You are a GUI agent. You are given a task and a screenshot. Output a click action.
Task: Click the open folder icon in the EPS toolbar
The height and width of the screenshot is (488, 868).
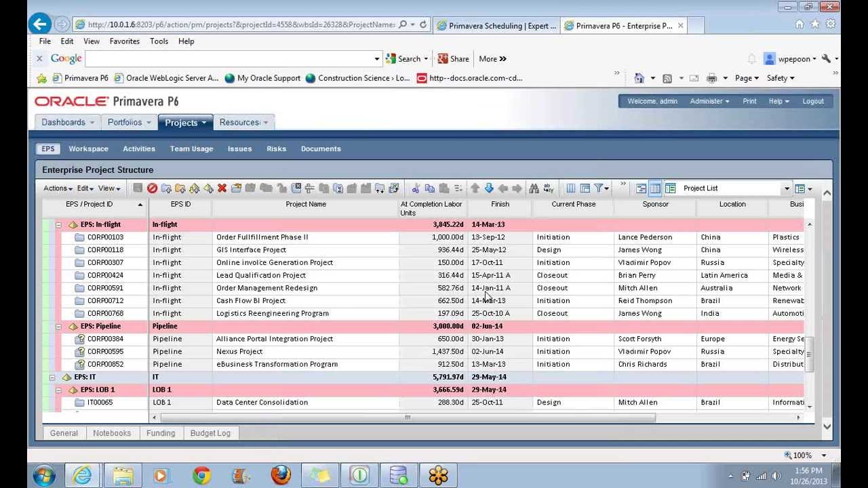pos(236,188)
